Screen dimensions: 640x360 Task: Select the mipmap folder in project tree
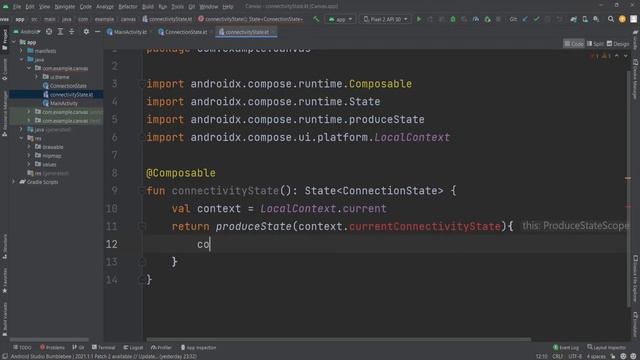(48, 156)
